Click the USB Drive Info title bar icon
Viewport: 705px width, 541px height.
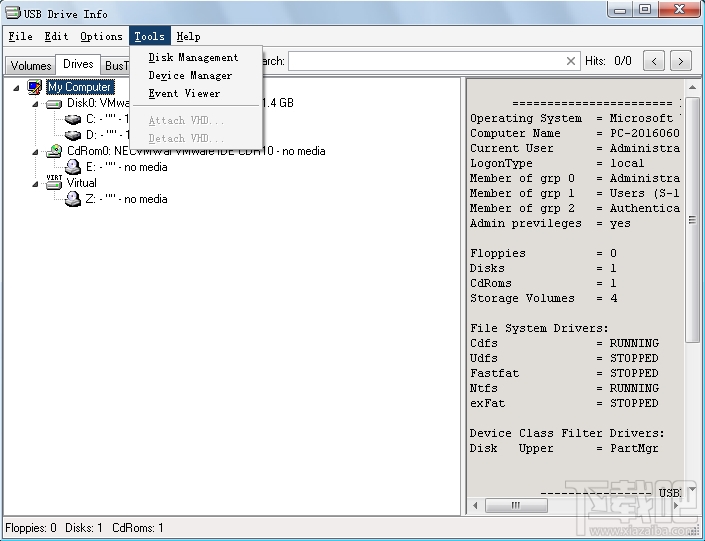click(x=13, y=13)
